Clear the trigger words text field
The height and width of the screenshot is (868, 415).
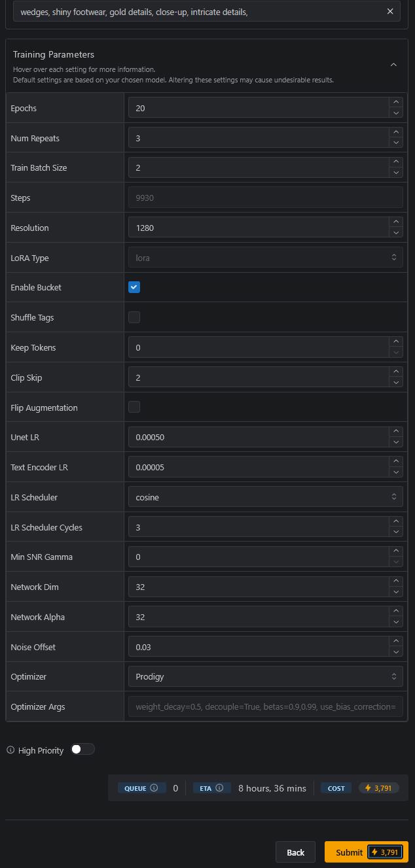pyautogui.click(x=390, y=11)
